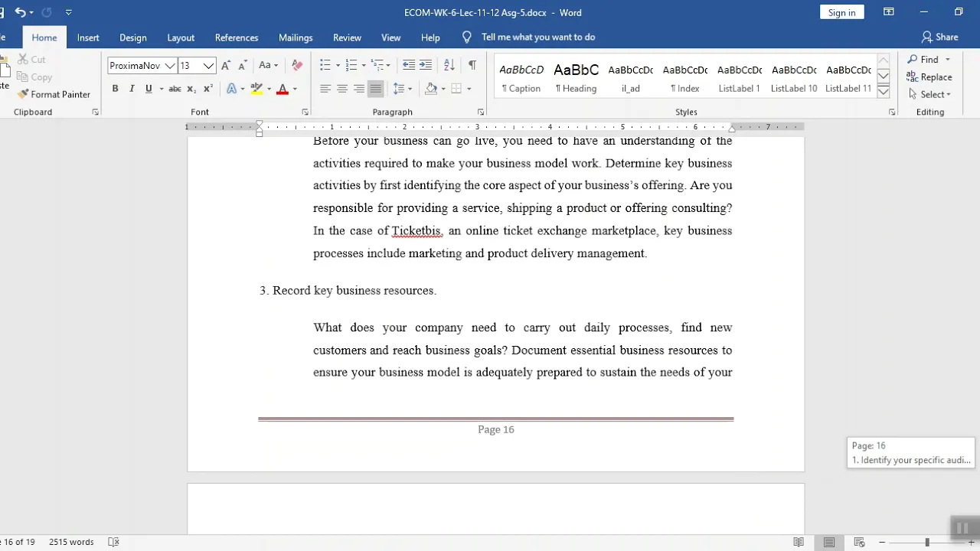Toggle Show/Hide paragraph marks
The height and width of the screenshot is (551, 980).
tap(472, 65)
